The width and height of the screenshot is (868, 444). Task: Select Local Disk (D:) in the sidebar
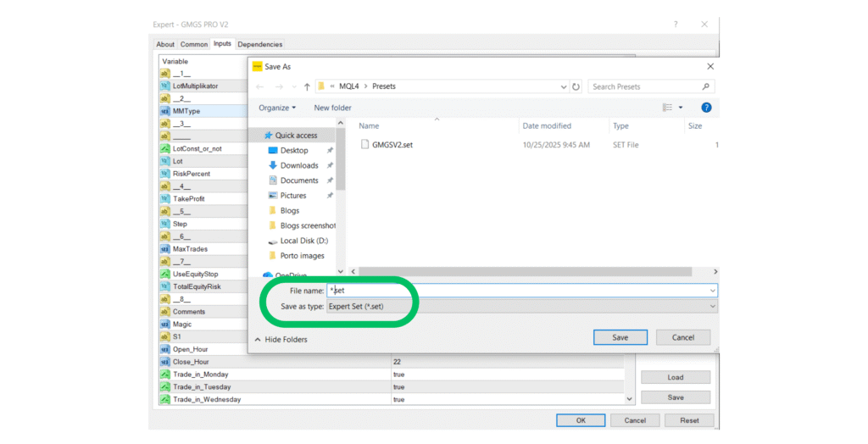(303, 241)
